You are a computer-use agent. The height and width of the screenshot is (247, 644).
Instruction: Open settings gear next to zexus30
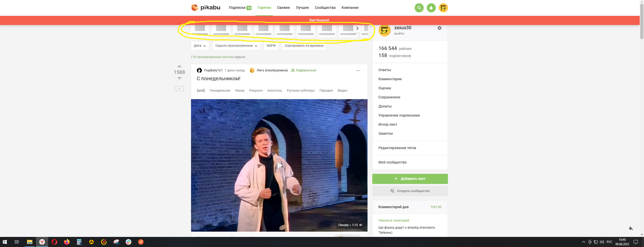(x=439, y=28)
